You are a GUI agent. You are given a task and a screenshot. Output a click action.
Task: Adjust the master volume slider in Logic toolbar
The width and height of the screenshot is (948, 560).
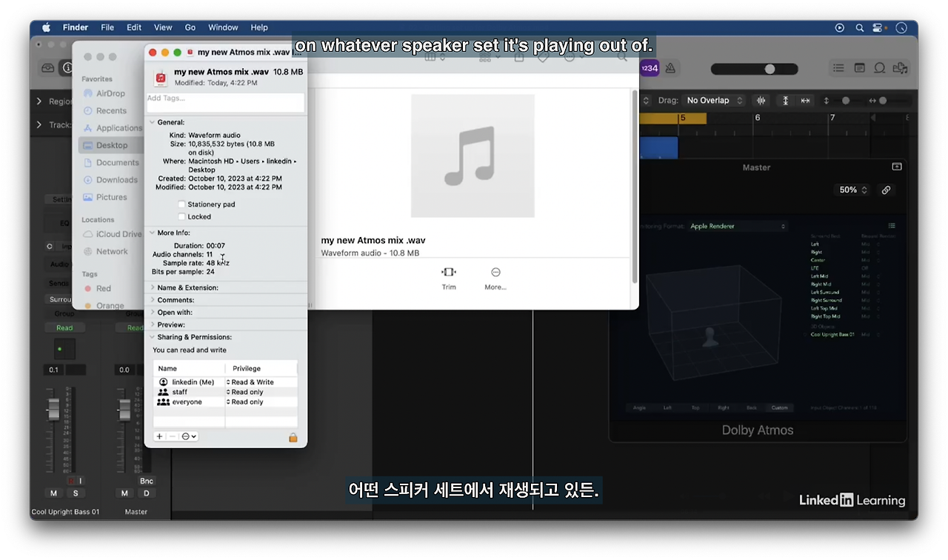click(x=755, y=69)
